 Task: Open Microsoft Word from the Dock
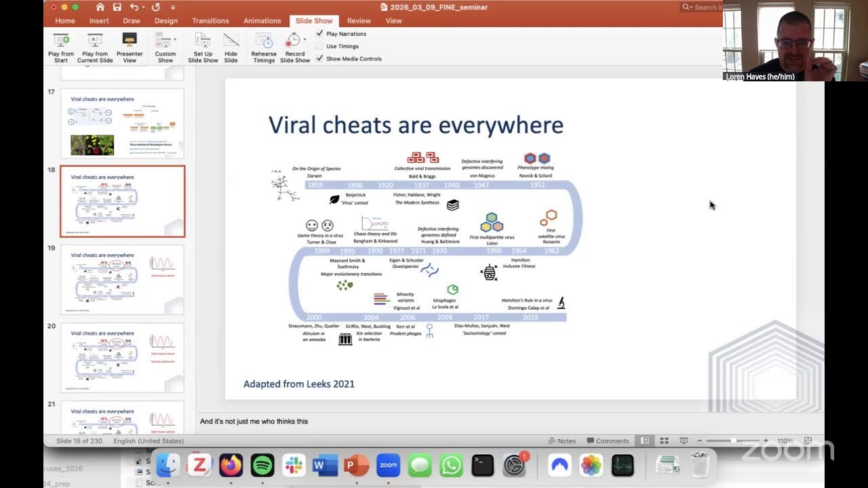[x=325, y=465]
